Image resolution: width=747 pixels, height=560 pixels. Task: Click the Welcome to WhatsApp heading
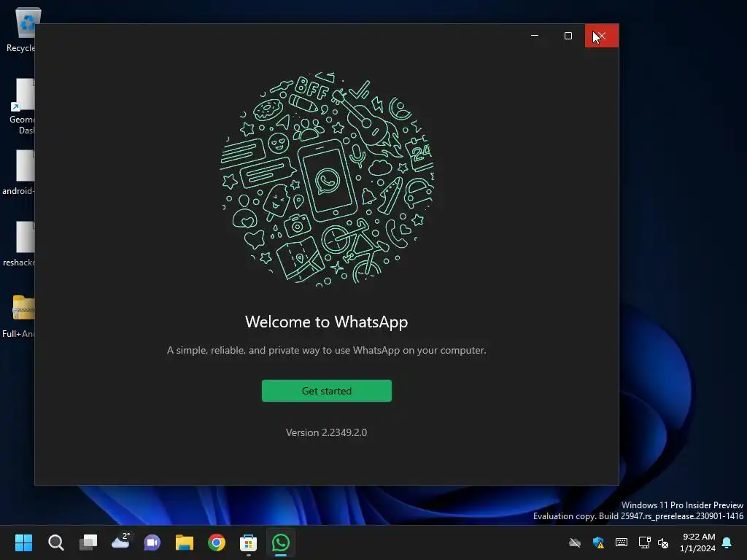pos(326,322)
